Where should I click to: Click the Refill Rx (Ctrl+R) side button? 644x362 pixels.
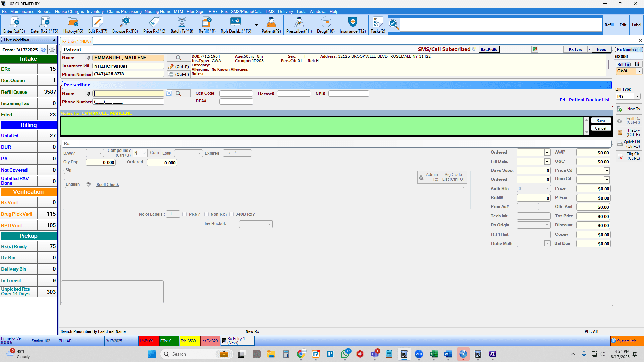click(629, 121)
